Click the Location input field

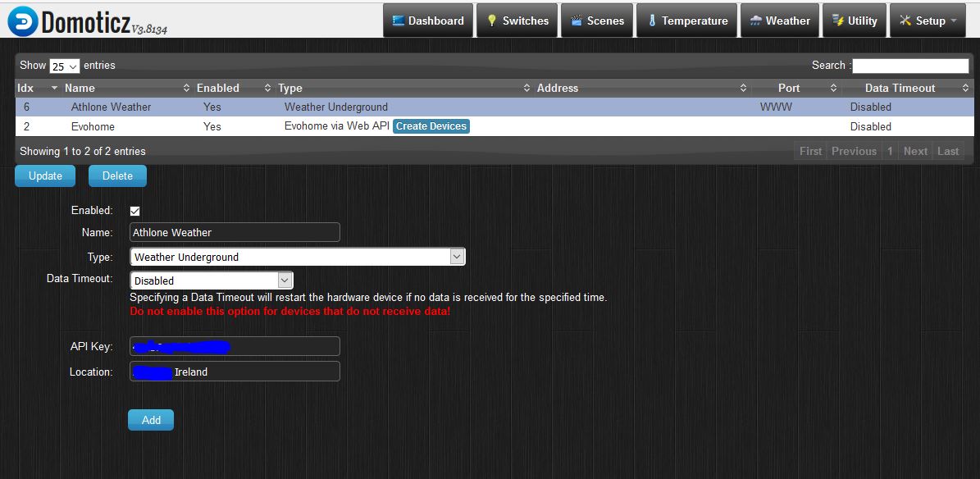[x=235, y=372]
